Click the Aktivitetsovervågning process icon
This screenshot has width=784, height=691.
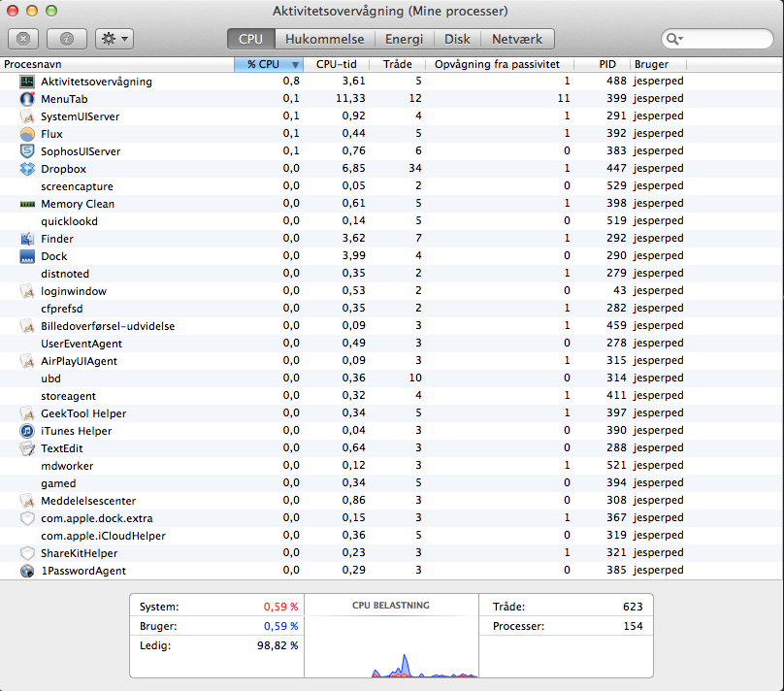(27, 82)
